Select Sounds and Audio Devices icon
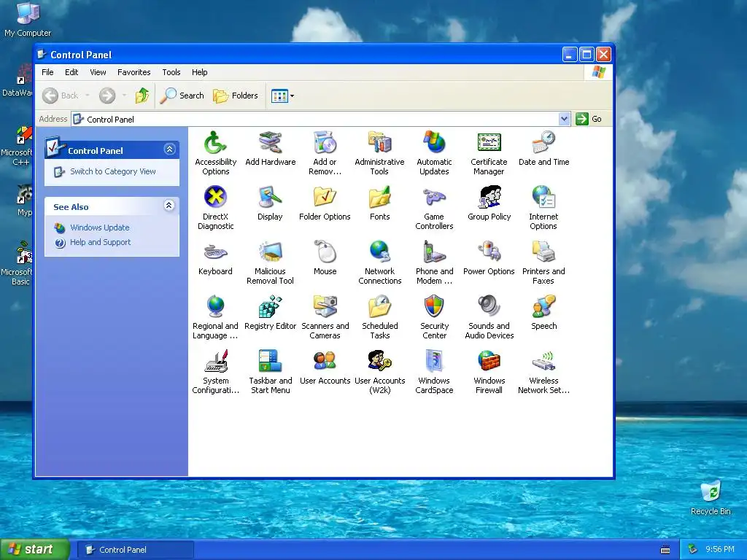 [489, 307]
